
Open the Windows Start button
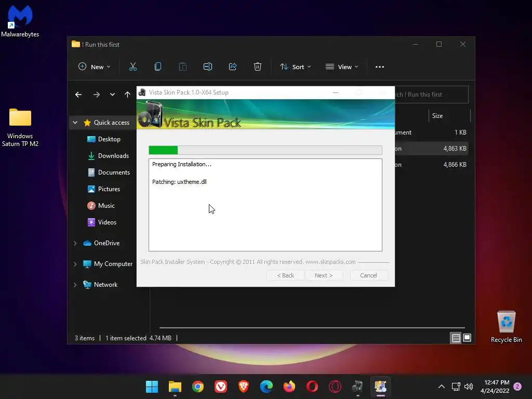pyautogui.click(x=152, y=387)
